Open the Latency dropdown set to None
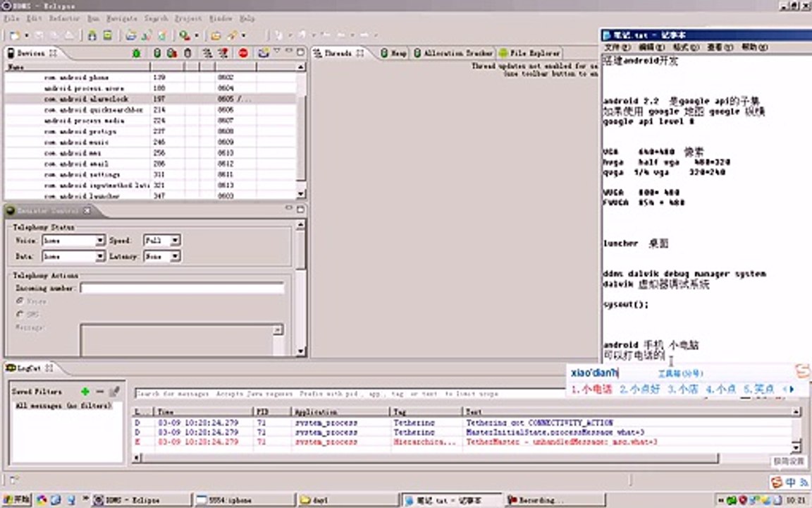This screenshot has height=508, width=812. [175, 257]
